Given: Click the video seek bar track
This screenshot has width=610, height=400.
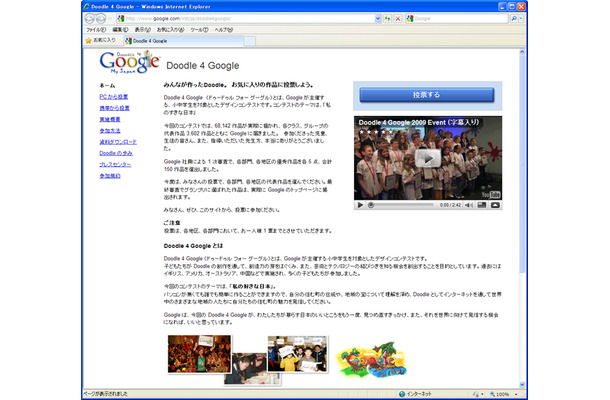Looking at the screenshot, I should click(x=401, y=205).
